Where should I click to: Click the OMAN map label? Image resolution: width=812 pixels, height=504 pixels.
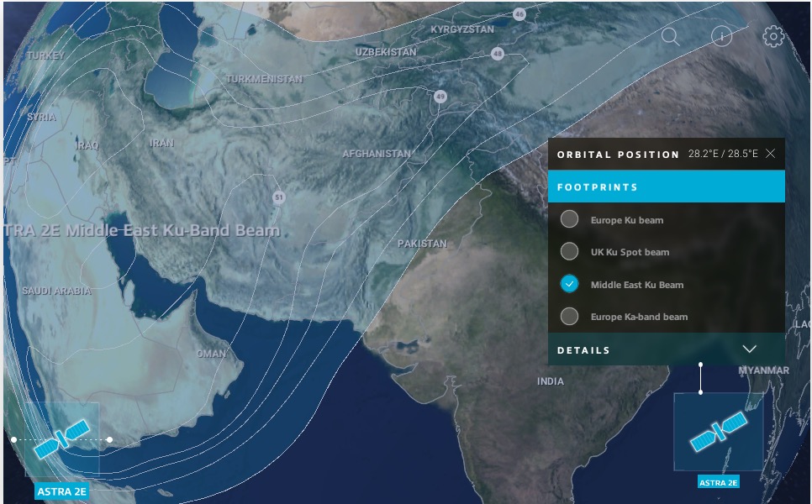211,354
